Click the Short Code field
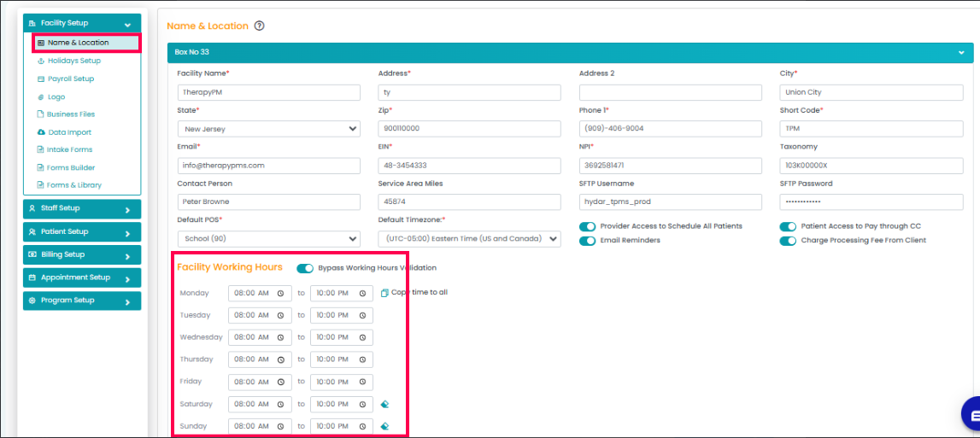 click(871, 129)
